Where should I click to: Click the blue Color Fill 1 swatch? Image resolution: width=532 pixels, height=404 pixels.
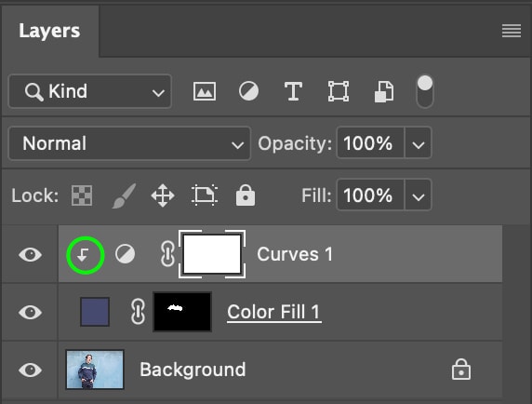click(x=95, y=312)
